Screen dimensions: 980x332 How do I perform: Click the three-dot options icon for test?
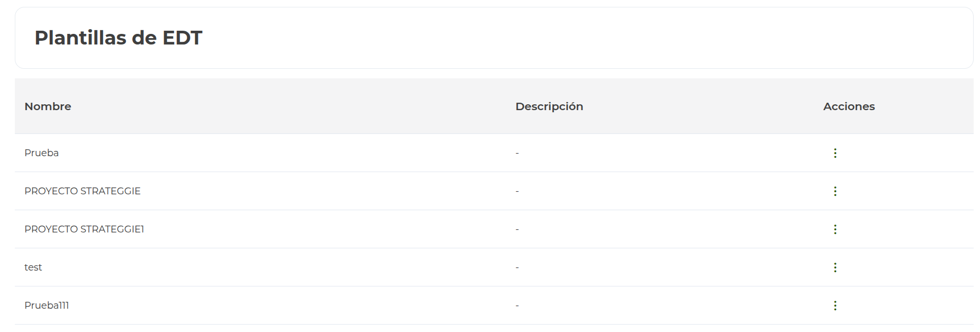pyautogui.click(x=835, y=267)
